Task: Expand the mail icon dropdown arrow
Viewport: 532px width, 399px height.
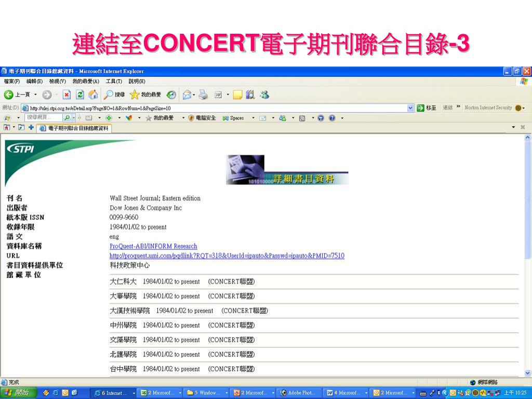Action: 194,95
